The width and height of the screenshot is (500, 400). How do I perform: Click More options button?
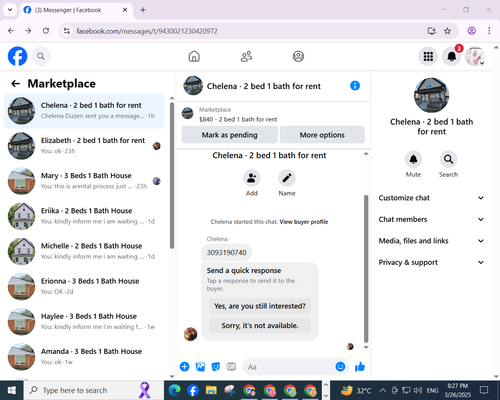coord(322,135)
